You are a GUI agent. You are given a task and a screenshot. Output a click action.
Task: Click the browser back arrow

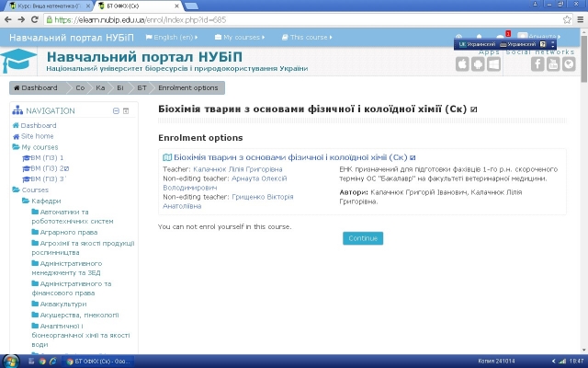[x=8, y=19]
